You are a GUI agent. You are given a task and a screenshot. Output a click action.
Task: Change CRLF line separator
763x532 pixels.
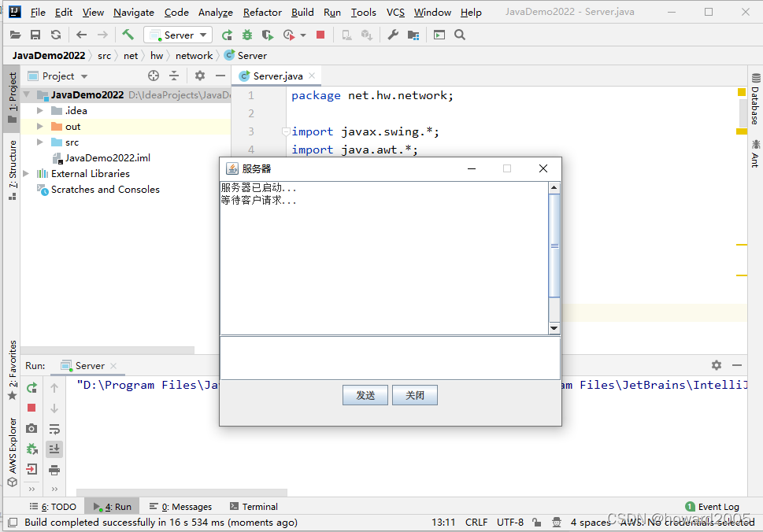coord(476,522)
